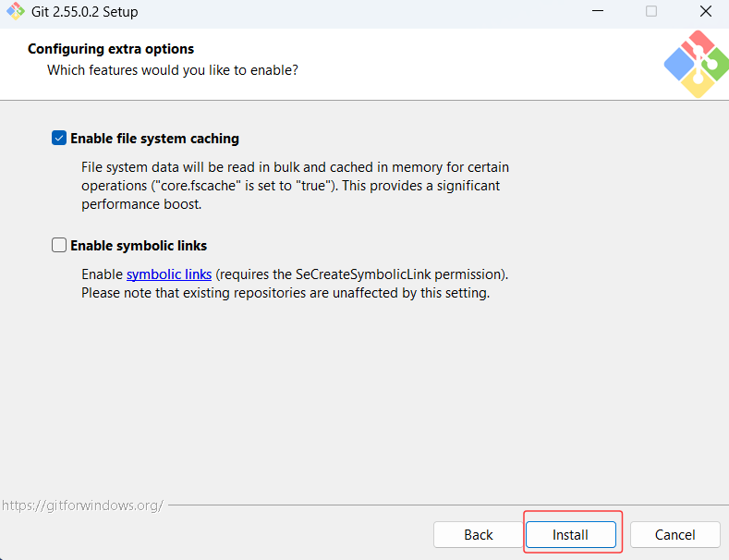Click the 'Configuring extra options' heading

(x=111, y=49)
